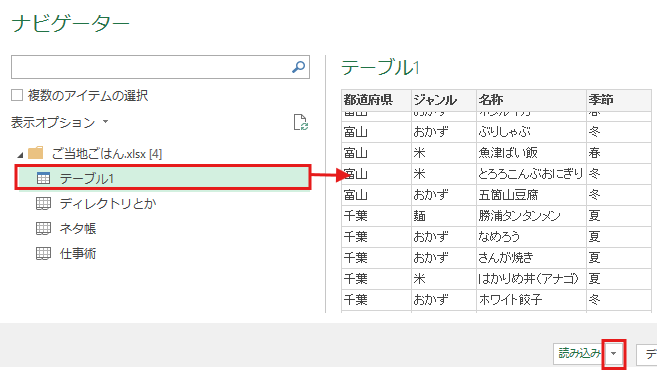Click the refresh file icon
This screenshot has height=370, width=657.
click(x=300, y=122)
